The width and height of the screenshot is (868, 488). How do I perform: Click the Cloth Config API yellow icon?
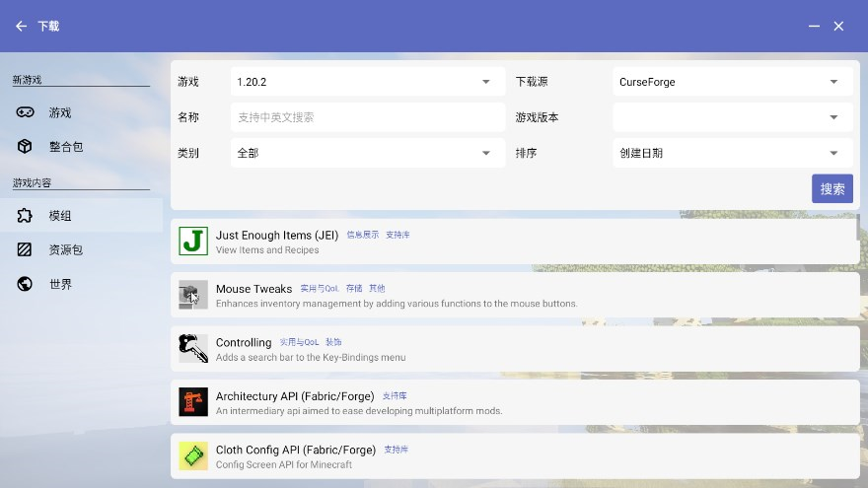[193, 455]
